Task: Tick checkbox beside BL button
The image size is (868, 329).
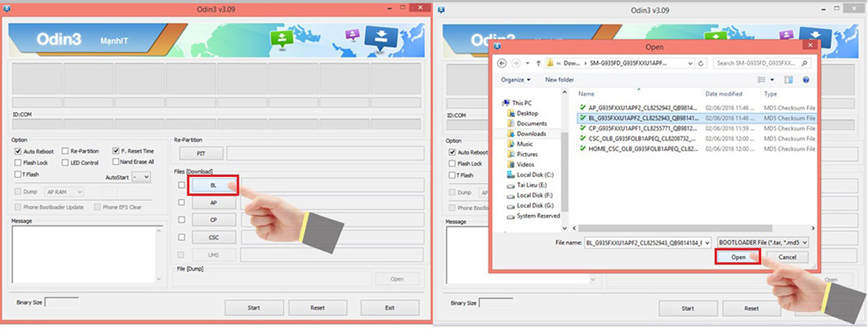Action: tap(182, 186)
